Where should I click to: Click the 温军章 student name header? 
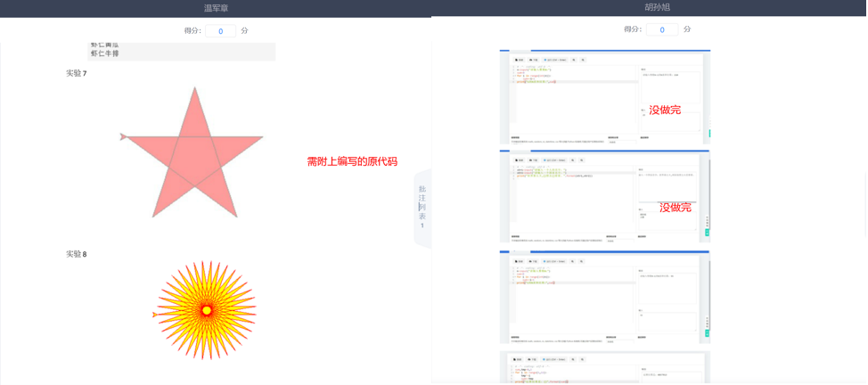(216, 8)
